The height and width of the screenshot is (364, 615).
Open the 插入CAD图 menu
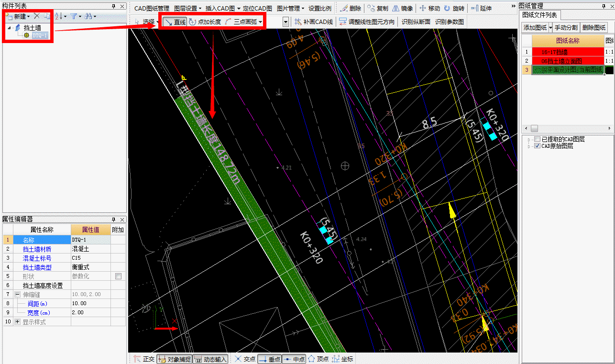tap(223, 8)
